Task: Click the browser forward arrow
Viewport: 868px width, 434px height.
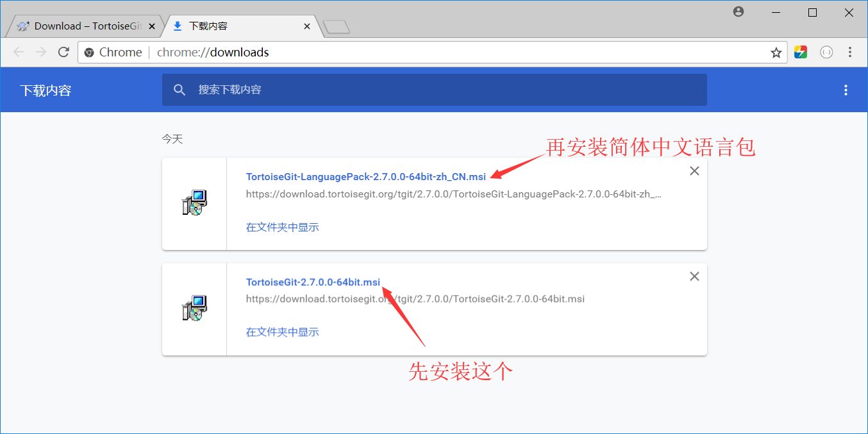Action: click(41, 53)
